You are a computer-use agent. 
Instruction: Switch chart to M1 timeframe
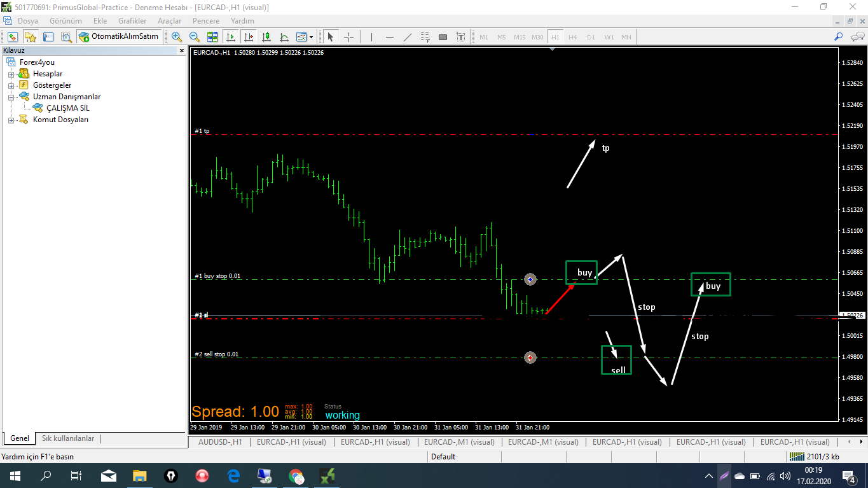click(x=484, y=37)
